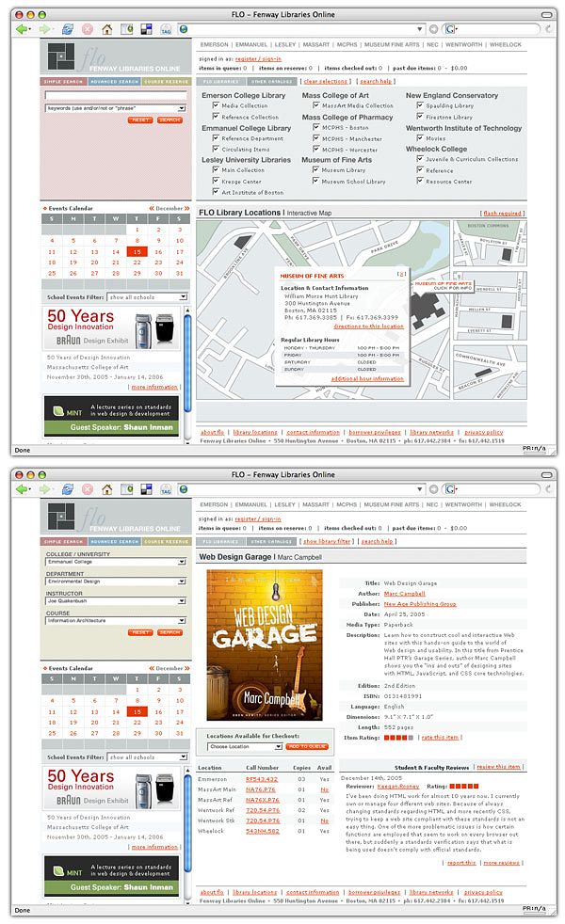Toggle MCPHS - Manchester checkbox
Screen dimensions: 565x924
pyautogui.click(x=316, y=138)
